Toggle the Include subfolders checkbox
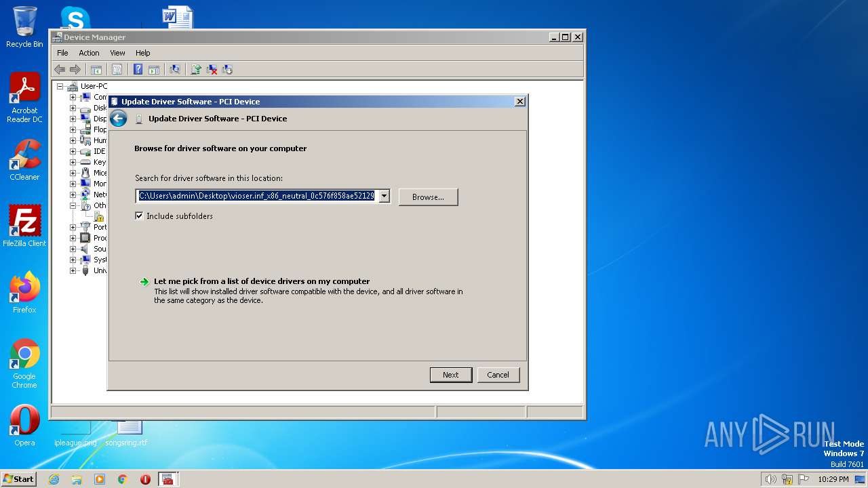868x488 pixels. point(139,216)
